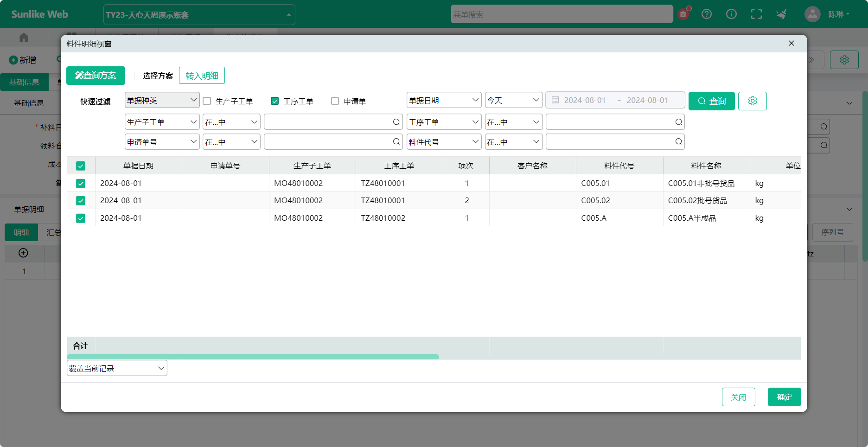The width and height of the screenshot is (868, 447).
Task: Click the 单据日期 column header
Action: click(138, 166)
